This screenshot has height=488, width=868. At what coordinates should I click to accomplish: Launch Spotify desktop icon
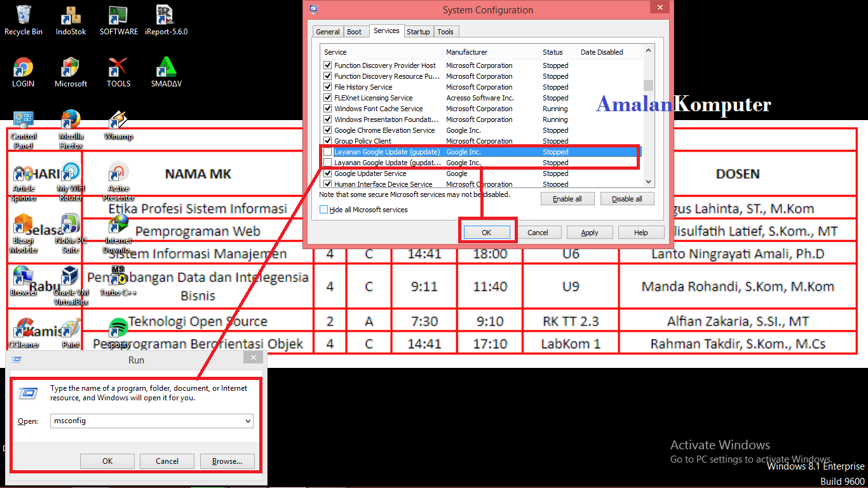pyautogui.click(x=118, y=334)
